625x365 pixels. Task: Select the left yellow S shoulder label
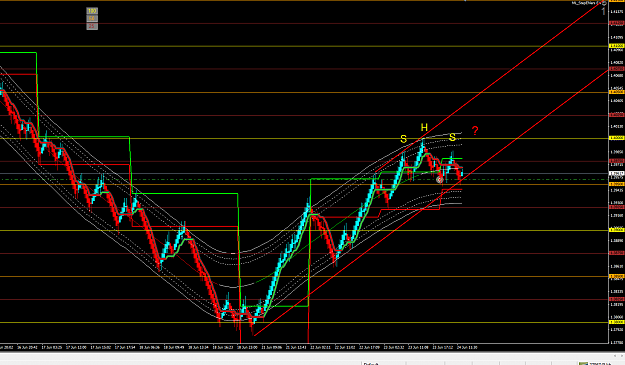pos(403,139)
